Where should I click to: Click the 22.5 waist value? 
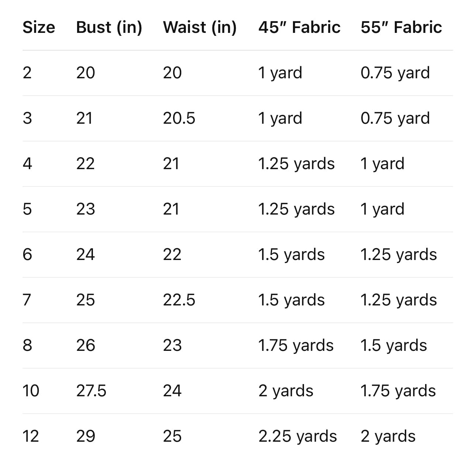179,300
